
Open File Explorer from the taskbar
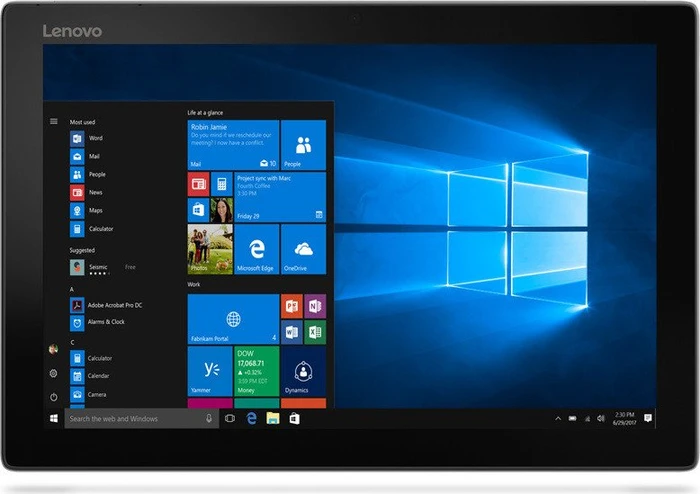point(273,419)
